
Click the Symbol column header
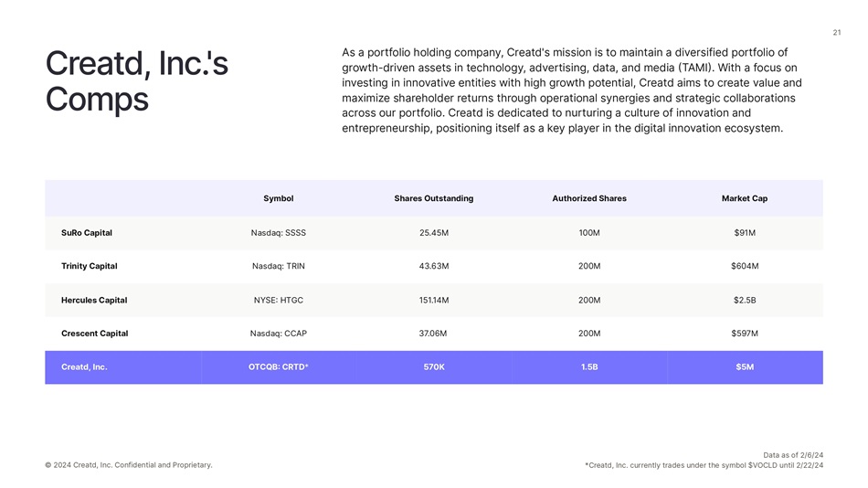click(x=279, y=198)
